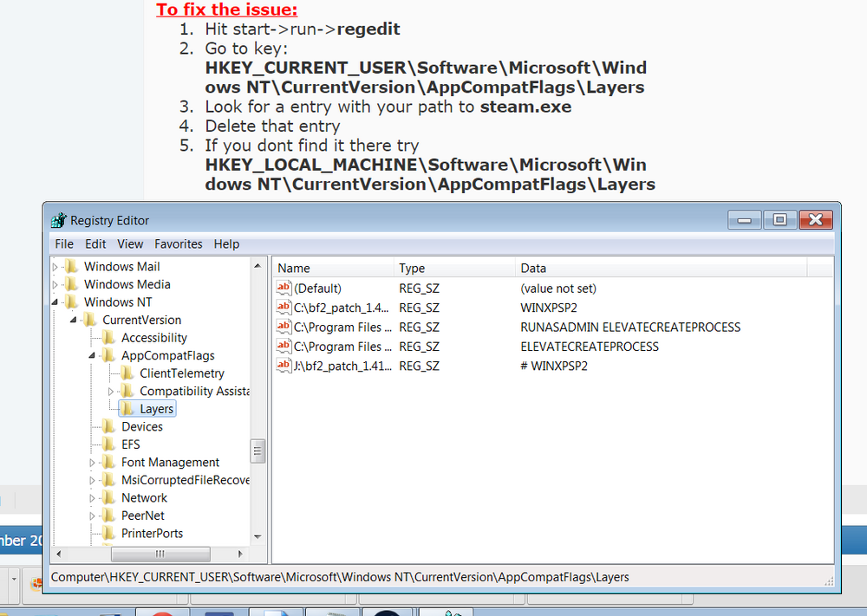
Task: Click the Layers folder icon
Action: [x=127, y=408]
